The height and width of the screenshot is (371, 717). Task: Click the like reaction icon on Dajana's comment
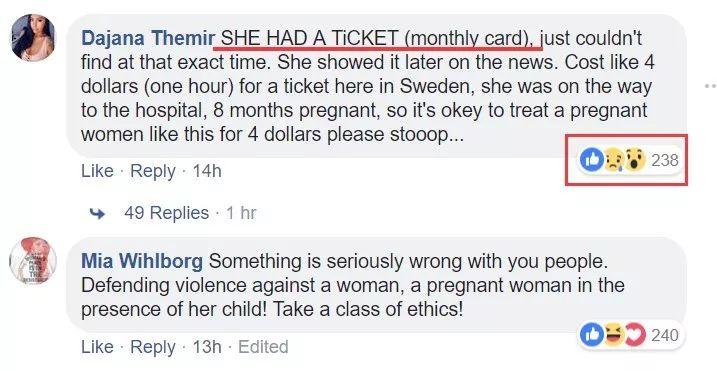[591, 160]
